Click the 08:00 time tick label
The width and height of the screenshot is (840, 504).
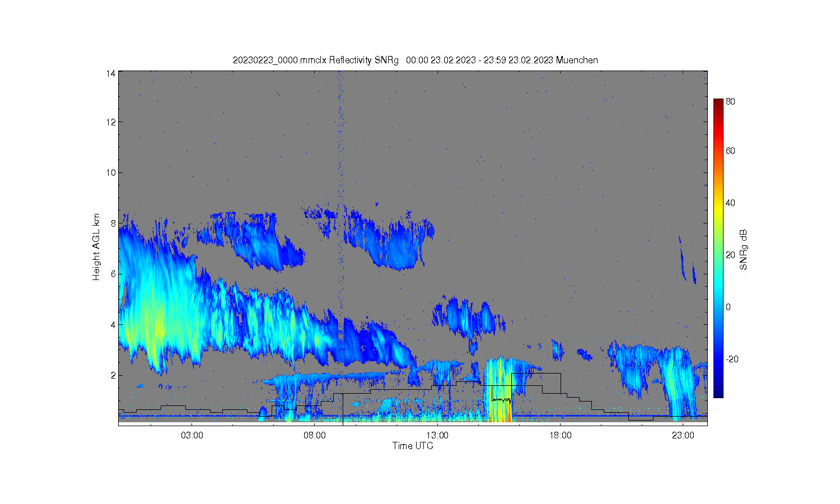click(315, 435)
